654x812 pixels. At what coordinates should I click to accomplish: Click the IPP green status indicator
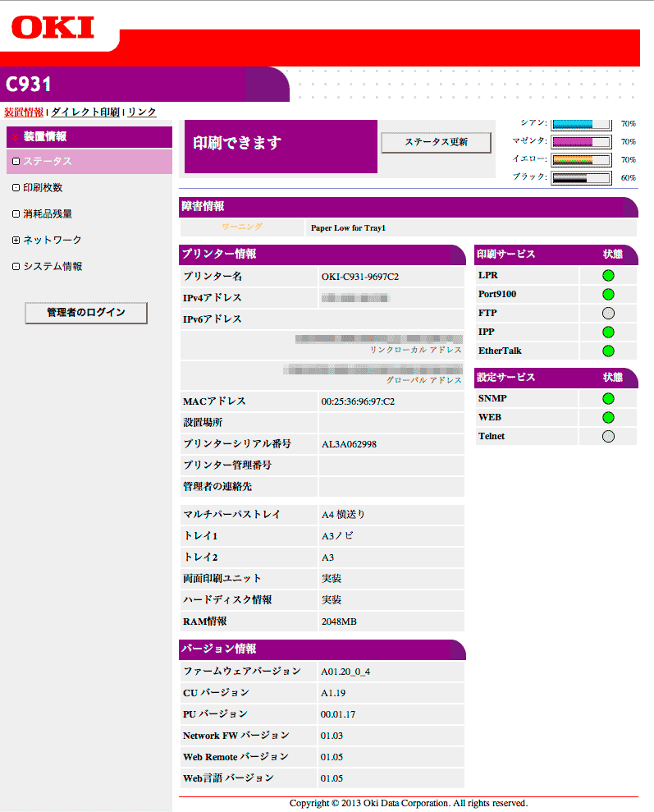pyautogui.click(x=609, y=332)
